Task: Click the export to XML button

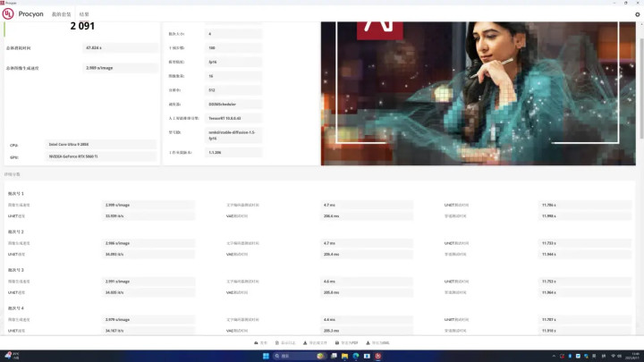Action: [x=377, y=342]
